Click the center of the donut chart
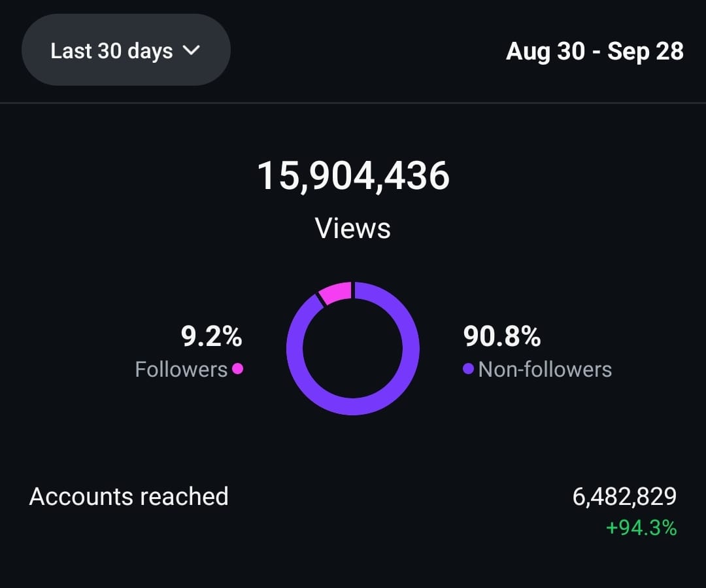This screenshot has width=706, height=588. tap(353, 349)
